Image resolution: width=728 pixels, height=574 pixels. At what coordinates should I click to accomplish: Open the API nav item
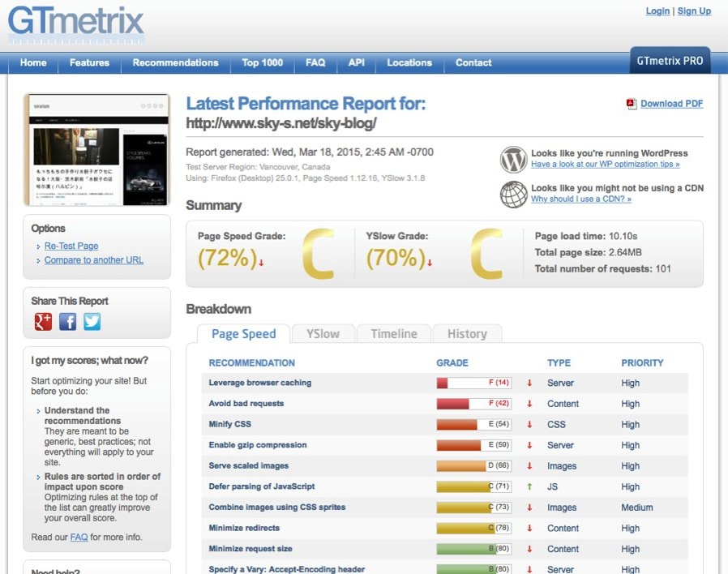coord(356,62)
